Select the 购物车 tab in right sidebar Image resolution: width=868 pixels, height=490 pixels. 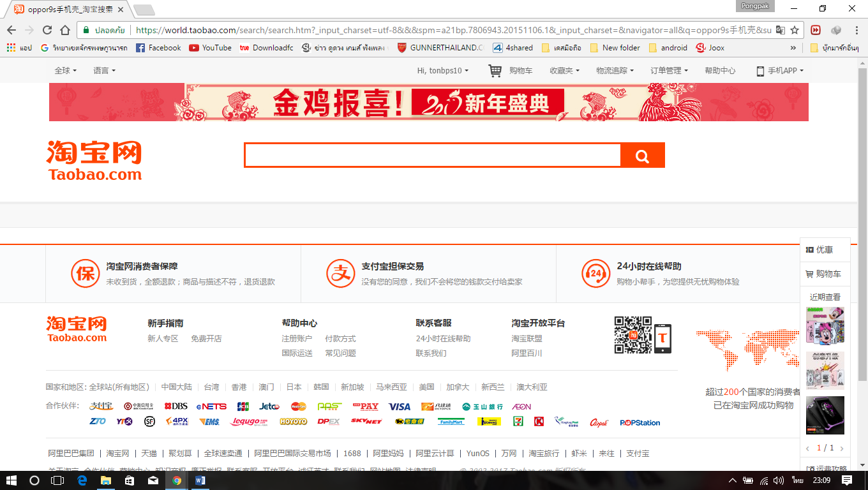point(825,274)
